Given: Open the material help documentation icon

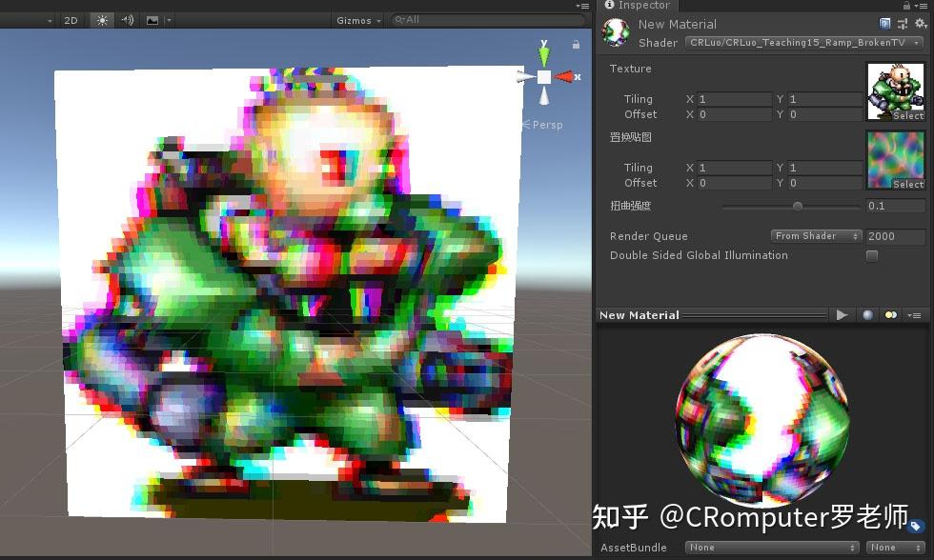Looking at the screenshot, I should tap(885, 24).
